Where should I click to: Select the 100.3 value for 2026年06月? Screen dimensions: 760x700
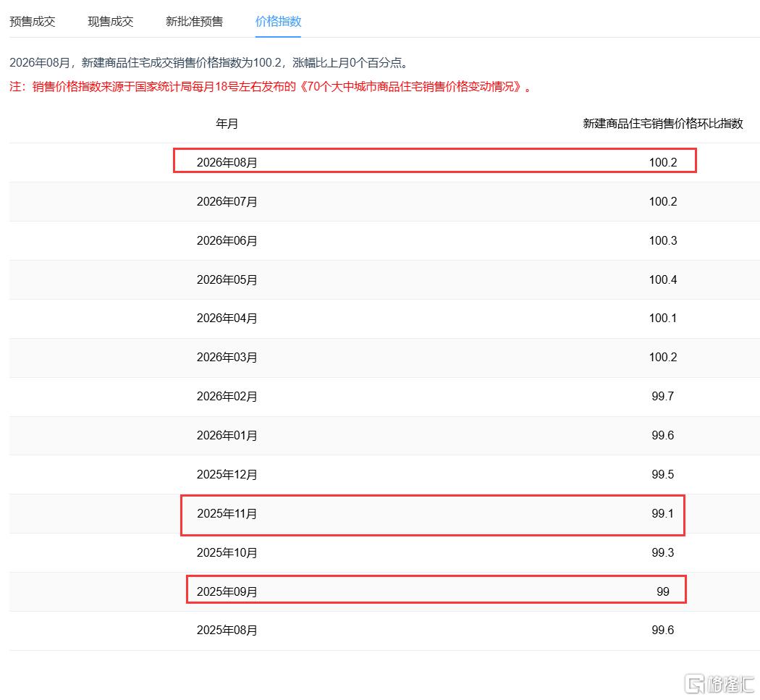point(662,240)
